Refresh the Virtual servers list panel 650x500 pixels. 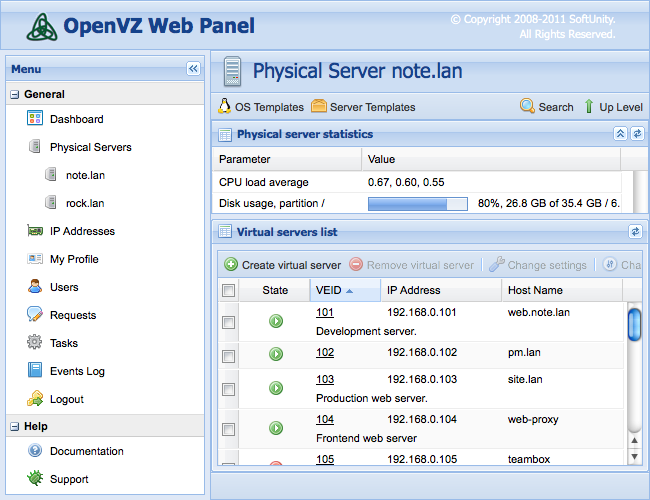(635, 232)
